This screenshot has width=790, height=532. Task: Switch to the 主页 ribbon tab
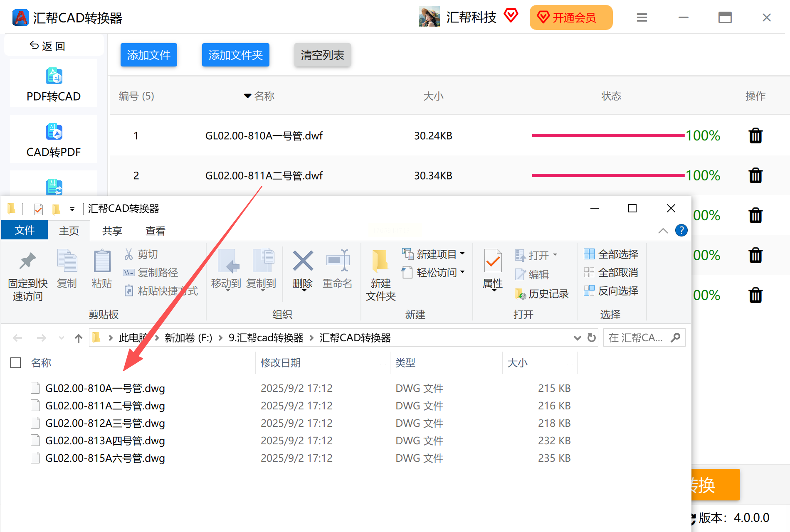(69, 231)
